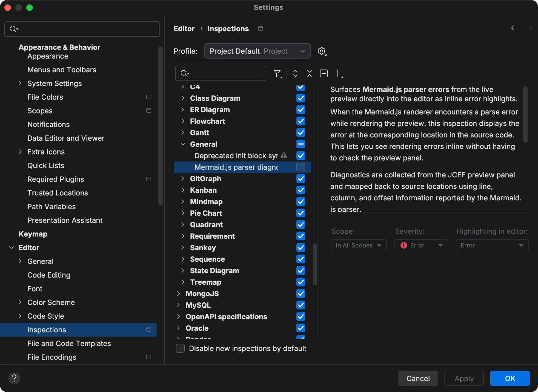Open the Severity dropdown set to Error

[x=421, y=245]
